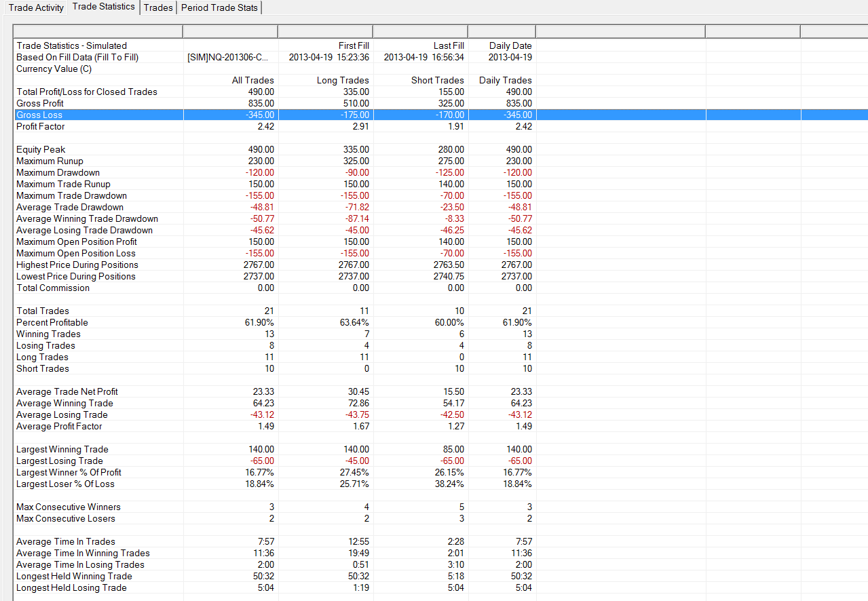Screen dimensions: 868x601
Task: Select Long Trades Profit Factor value 2.91
Action: [360, 127]
